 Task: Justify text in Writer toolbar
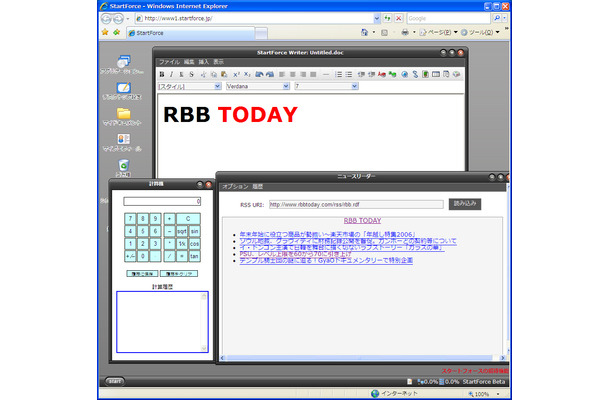pyautogui.click(x=313, y=74)
